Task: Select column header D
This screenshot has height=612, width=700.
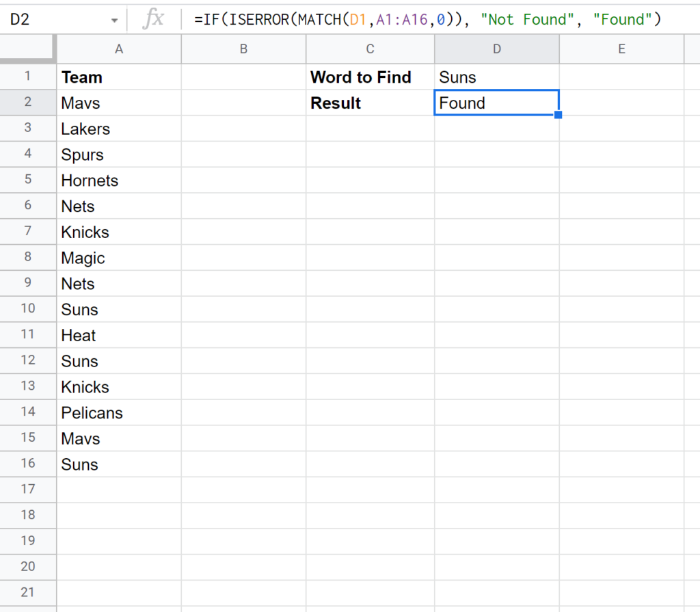Action: (x=496, y=49)
